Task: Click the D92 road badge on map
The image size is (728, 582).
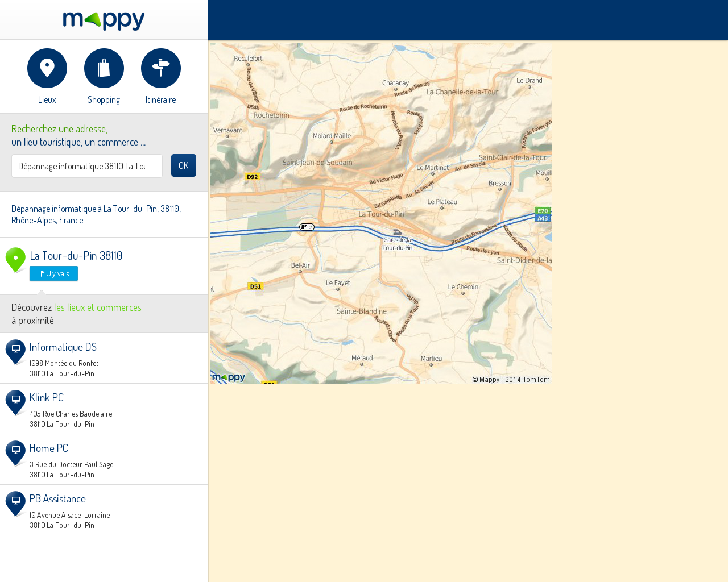Action: (253, 177)
